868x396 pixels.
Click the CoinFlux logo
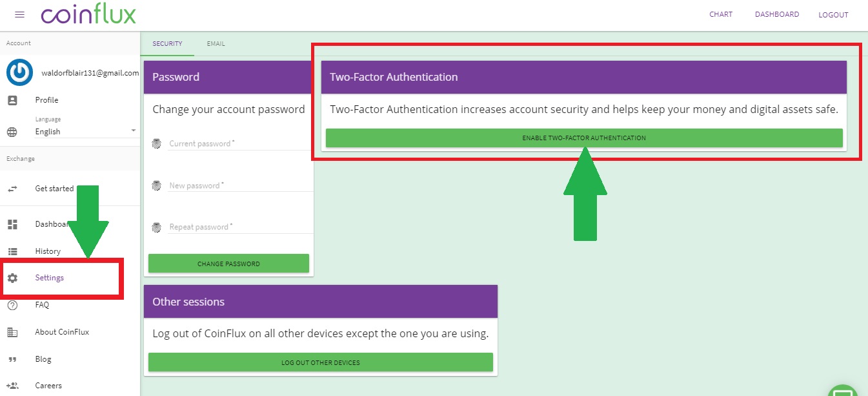tap(88, 15)
